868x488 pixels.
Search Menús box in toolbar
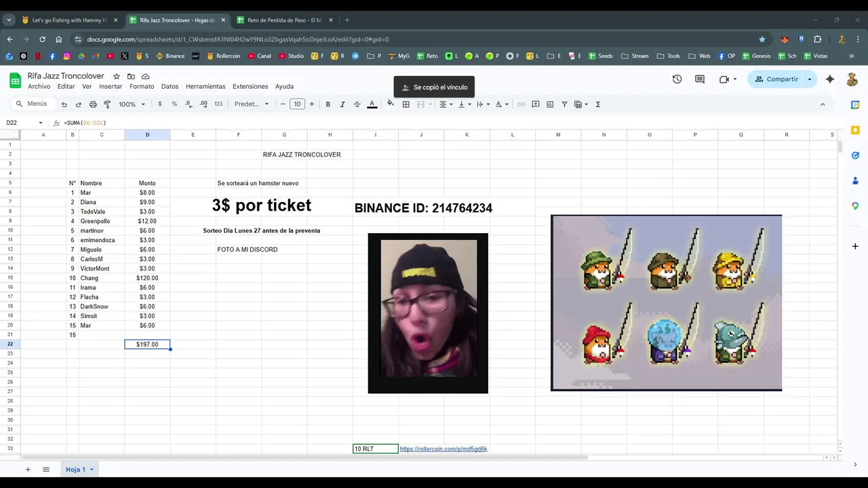(x=31, y=104)
